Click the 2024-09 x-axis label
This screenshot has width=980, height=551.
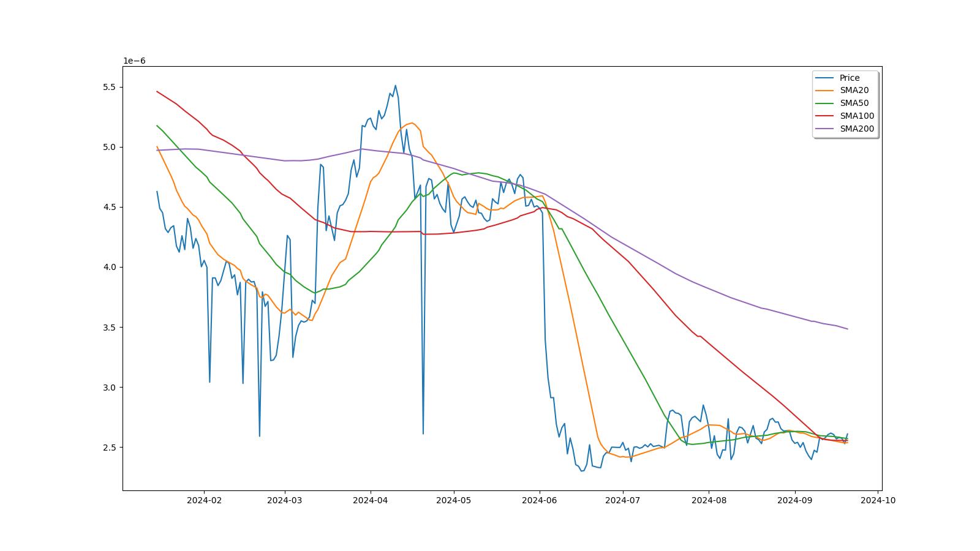point(794,500)
